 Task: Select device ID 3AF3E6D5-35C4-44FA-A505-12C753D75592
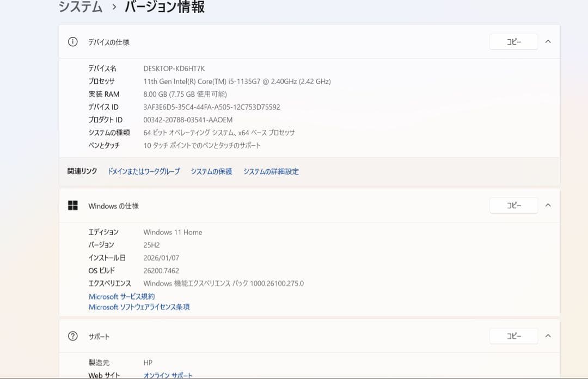(211, 107)
